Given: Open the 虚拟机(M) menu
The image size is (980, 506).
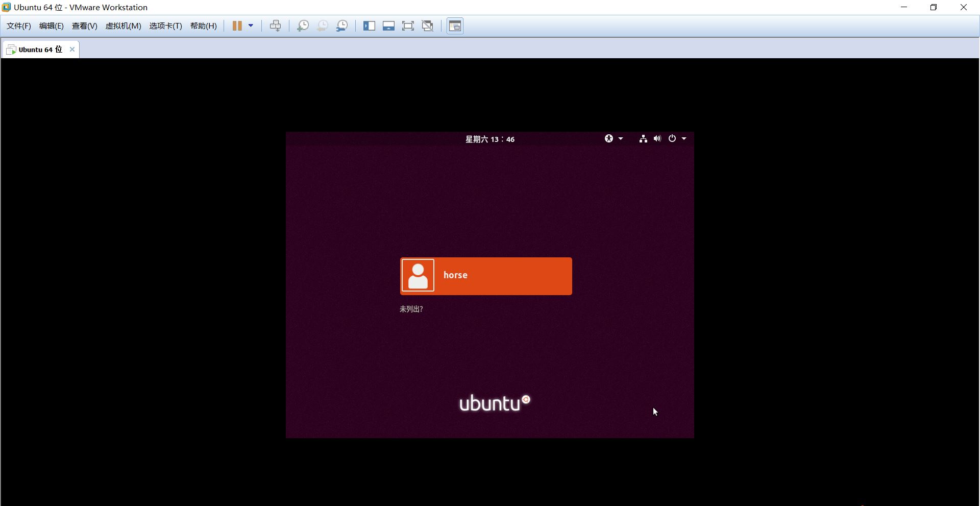Looking at the screenshot, I should pyautogui.click(x=124, y=26).
